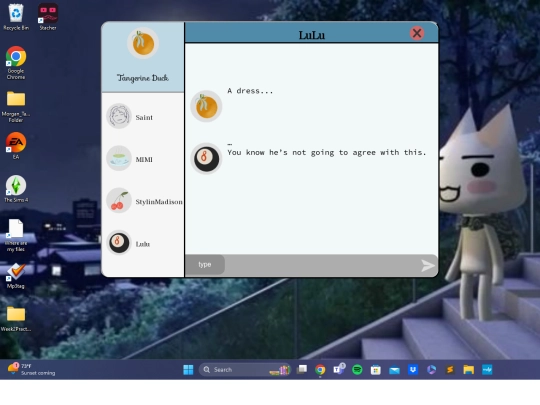Viewport: 540px width, 405px height.
Task: Click eight-ball avatar beside Lulu's message
Action: click(x=206, y=158)
